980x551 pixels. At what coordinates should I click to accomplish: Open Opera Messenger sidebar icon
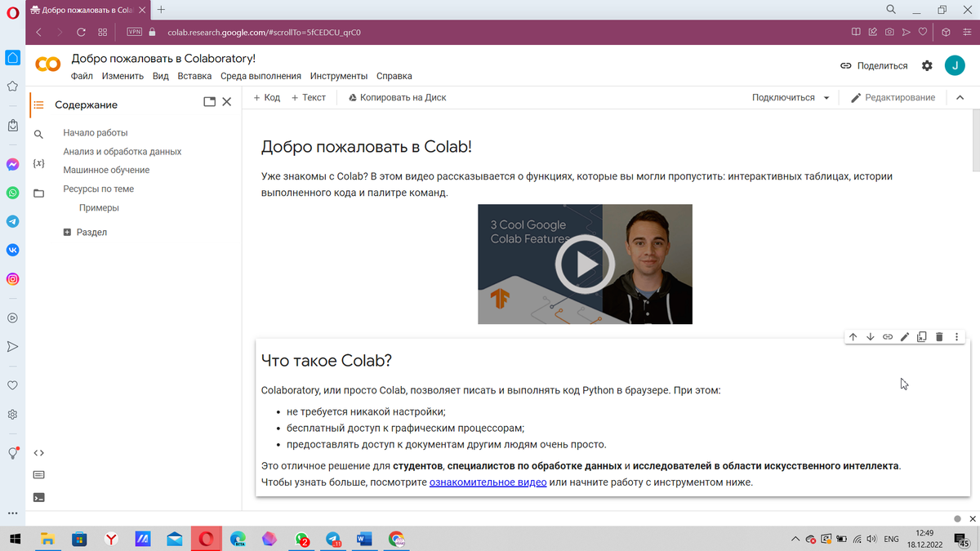coord(12,164)
